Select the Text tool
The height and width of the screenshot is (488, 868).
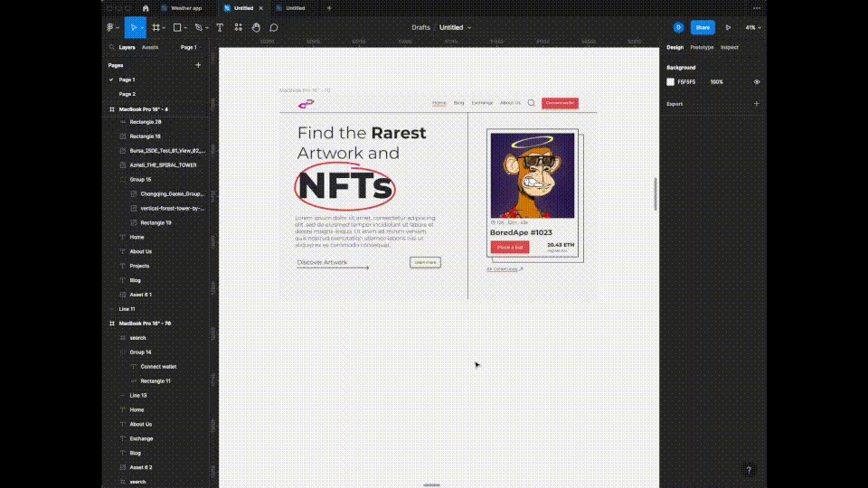click(220, 28)
